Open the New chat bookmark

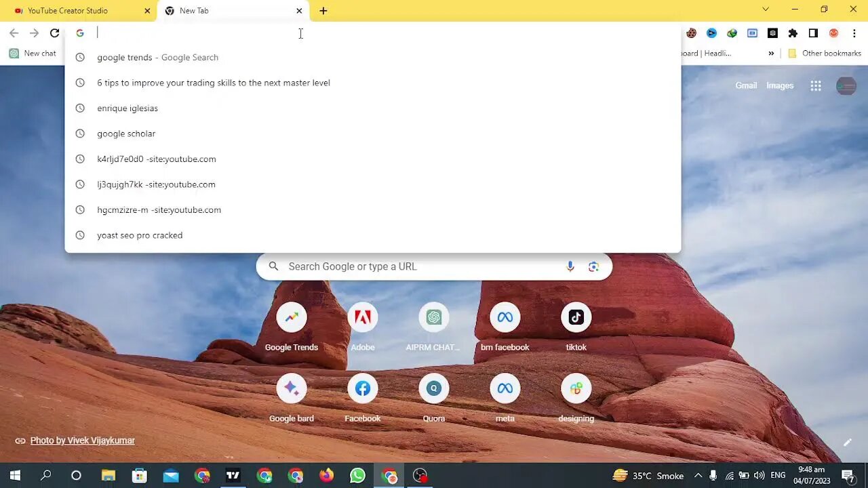pyautogui.click(x=33, y=53)
